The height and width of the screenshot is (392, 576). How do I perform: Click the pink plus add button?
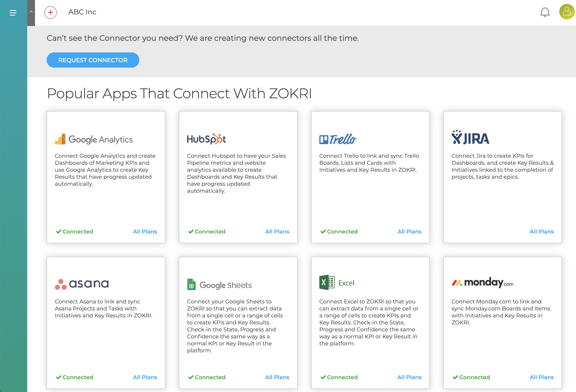(51, 12)
